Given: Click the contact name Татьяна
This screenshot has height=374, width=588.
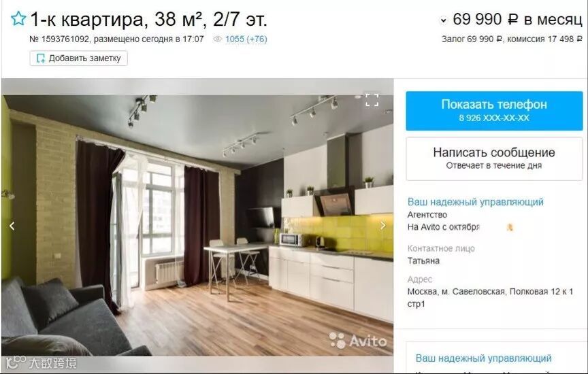Looking at the screenshot, I should click(x=423, y=261).
